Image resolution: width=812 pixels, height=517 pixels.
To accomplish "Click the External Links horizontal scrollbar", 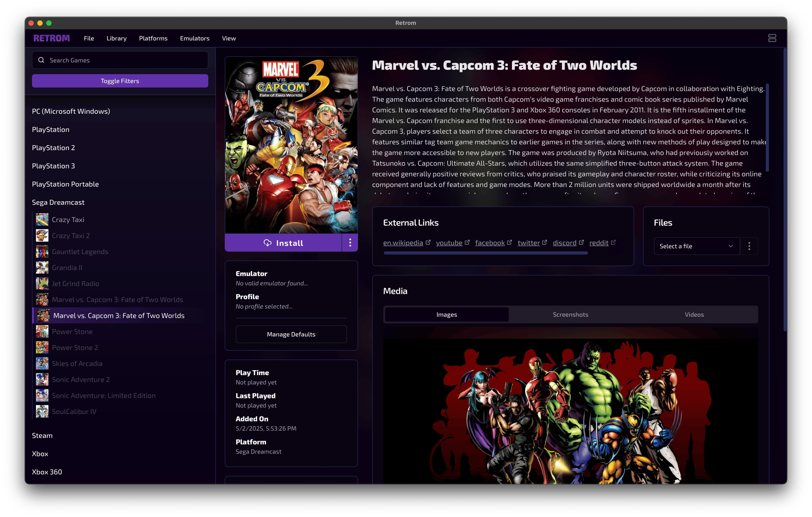I will pos(486,253).
